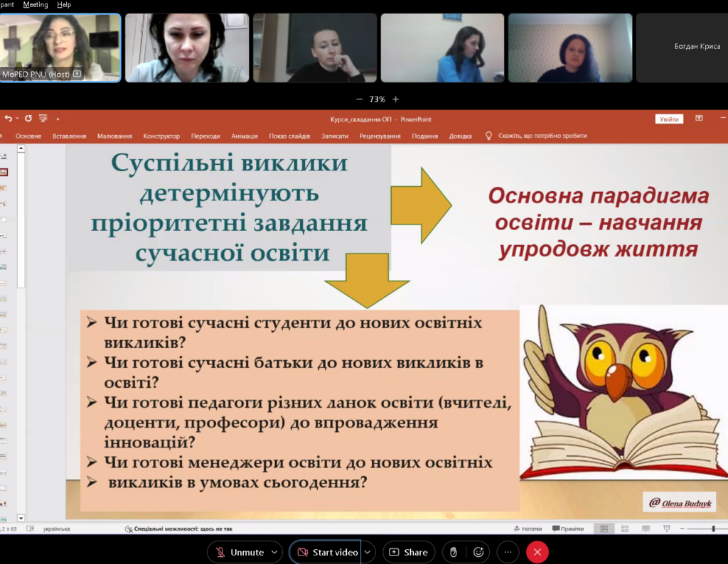Open video options arrow beside Start video
Screen dimensions: 728x564
click(x=368, y=552)
